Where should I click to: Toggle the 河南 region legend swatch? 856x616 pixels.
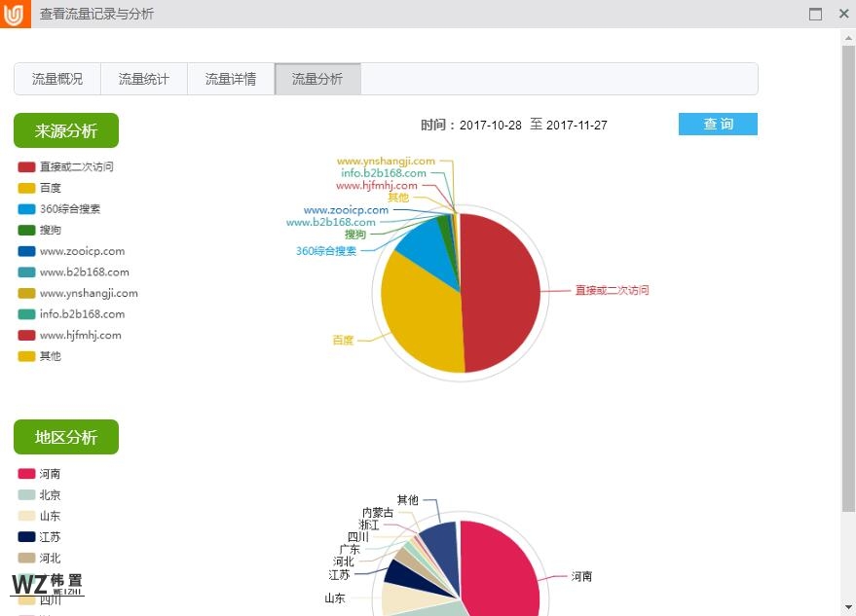pyautogui.click(x=27, y=474)
